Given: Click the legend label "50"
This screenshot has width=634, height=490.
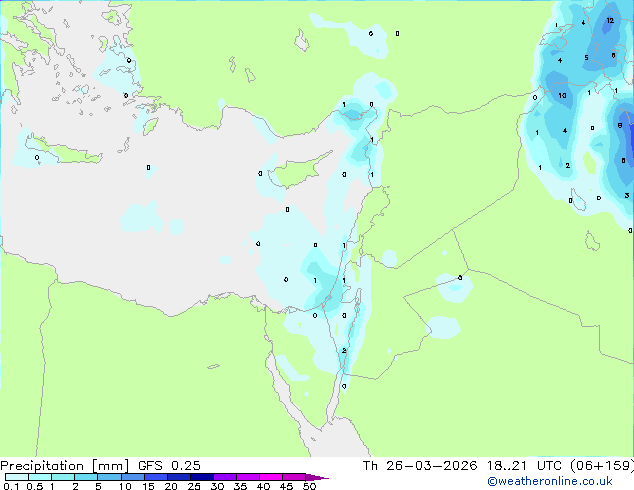Looking at the screenshot, I should click(x=310, y=486).
